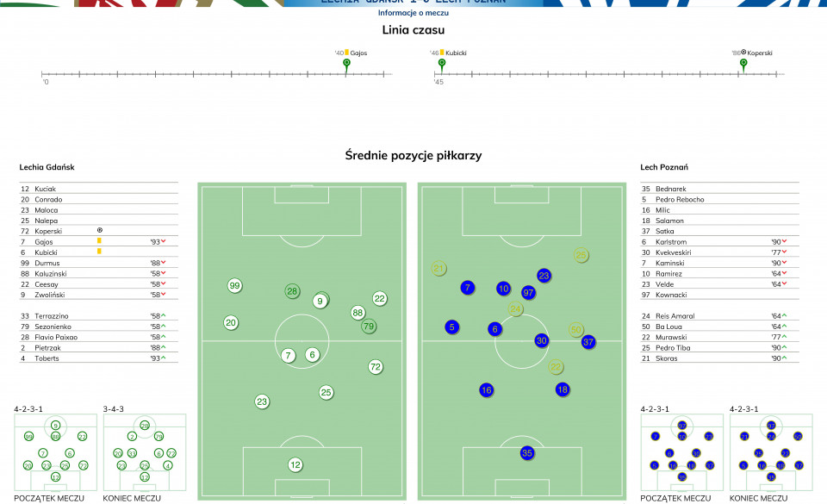The width and height of the screenshot is (827, 504).
Task: Open Lechia 3-4-3 end-of-match formation thumbnail
Action: click(x=145, y=452)
